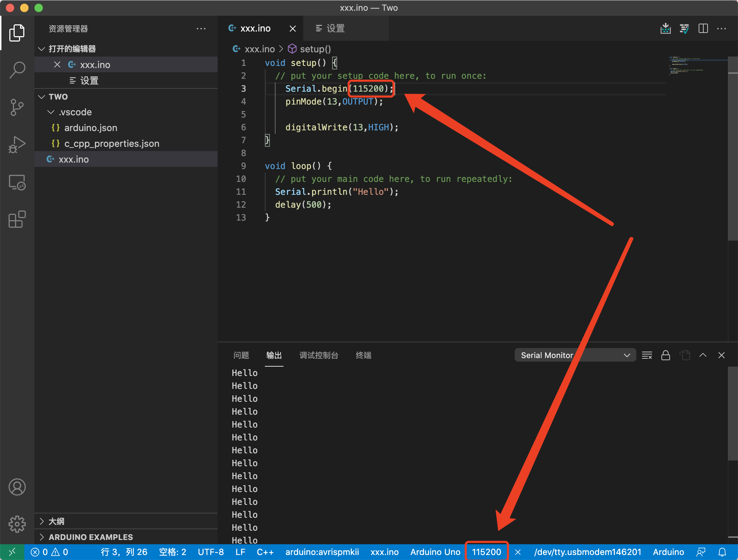Screen dimensions: 738x560
Task: Switch to the 设置 editor tab
Action: tap(335, 28)
